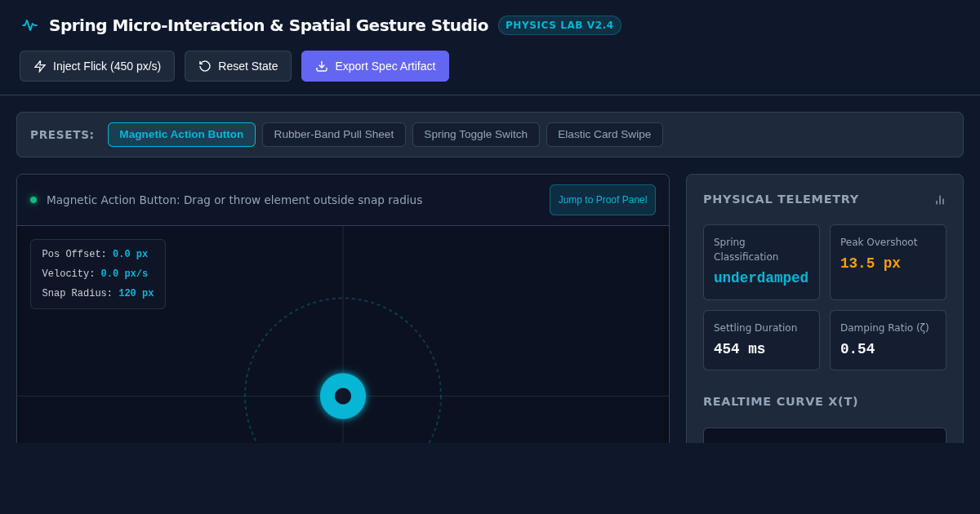
Task: Switch to Spring Toggle Switch preset
Action: point(476,135)
